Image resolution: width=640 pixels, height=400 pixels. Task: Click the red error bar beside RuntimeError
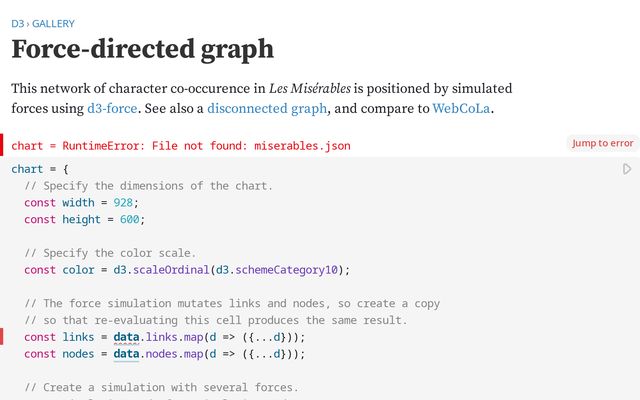[x=2, y=145]
